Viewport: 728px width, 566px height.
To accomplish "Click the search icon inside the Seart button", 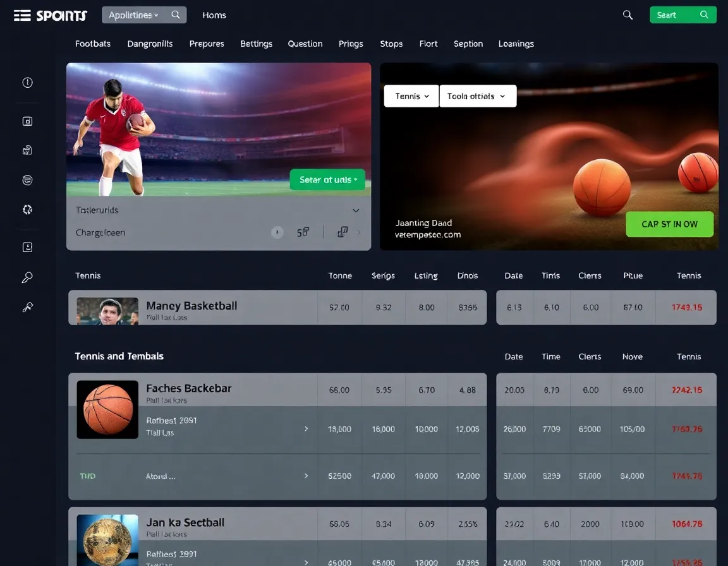I will pyautogui.click(x=704, y=14).
